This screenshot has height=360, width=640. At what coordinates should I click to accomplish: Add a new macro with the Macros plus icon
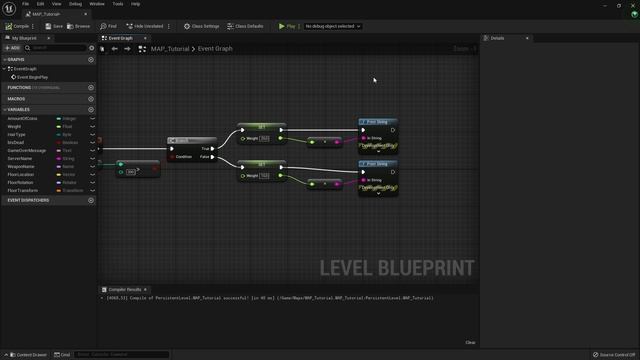pos(91,99)
